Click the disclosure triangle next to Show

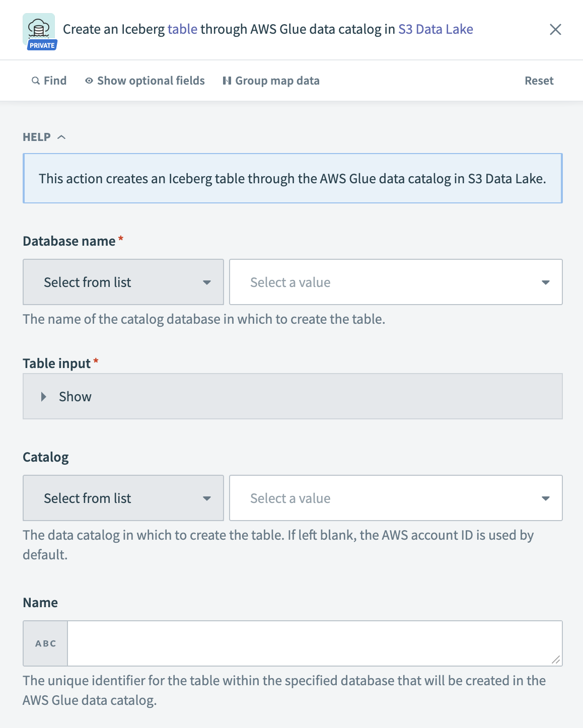click(42, 396)
